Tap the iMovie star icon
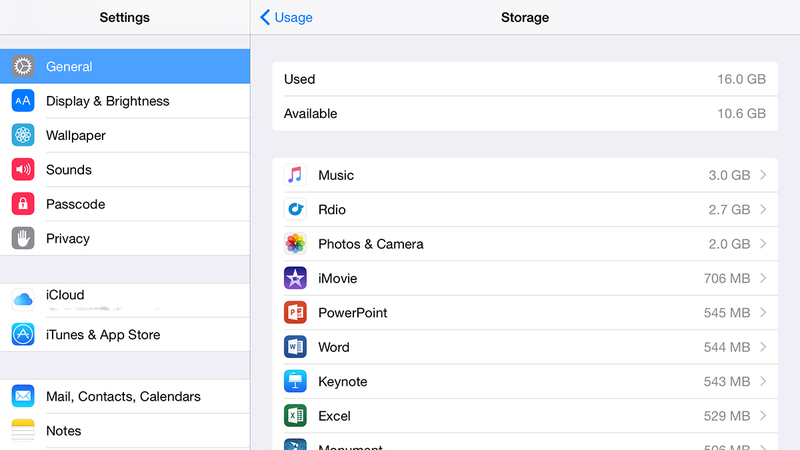This screenshot has height=450, width=800. (295, 278)
